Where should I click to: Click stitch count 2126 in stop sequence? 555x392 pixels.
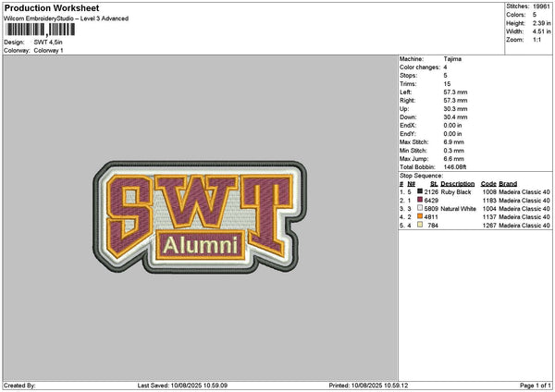(431, 192)
